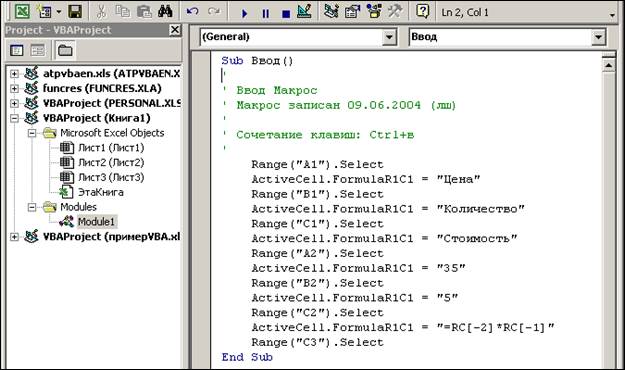This screenshot has height=370, width=625.
Task: Select ЭтаКнига workbook object
Action: pos(100,192)
